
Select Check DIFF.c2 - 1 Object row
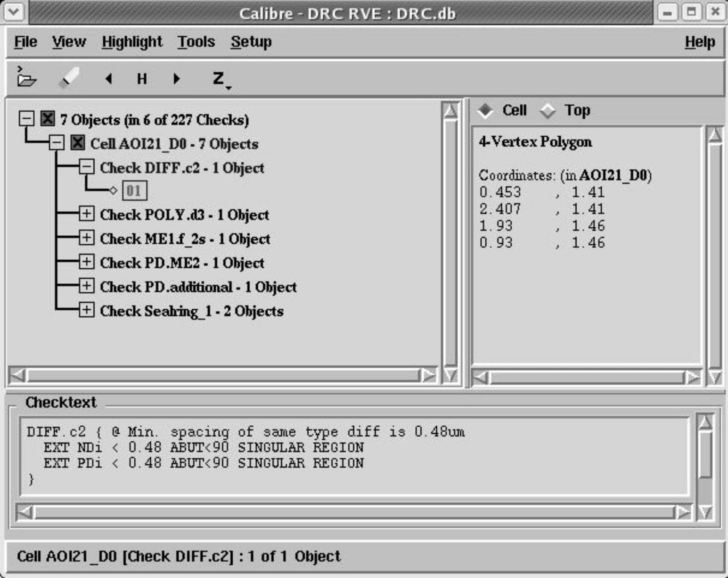[x=182, y=168]
